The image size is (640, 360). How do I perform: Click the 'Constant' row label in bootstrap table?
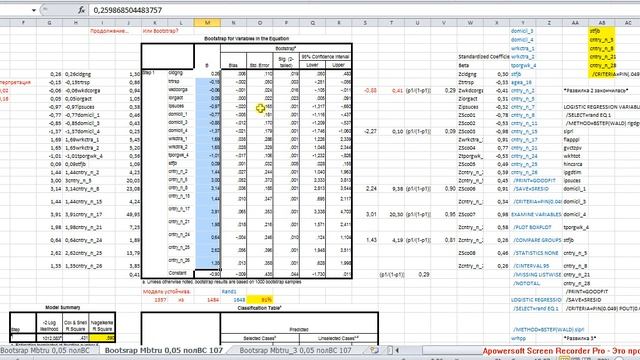tap(178, 273)
